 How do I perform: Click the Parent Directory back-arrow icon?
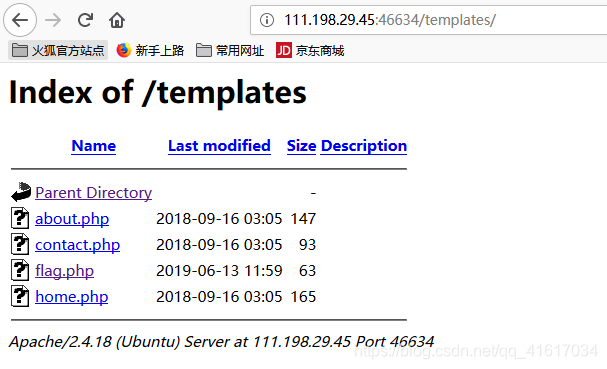click(21, 192)
